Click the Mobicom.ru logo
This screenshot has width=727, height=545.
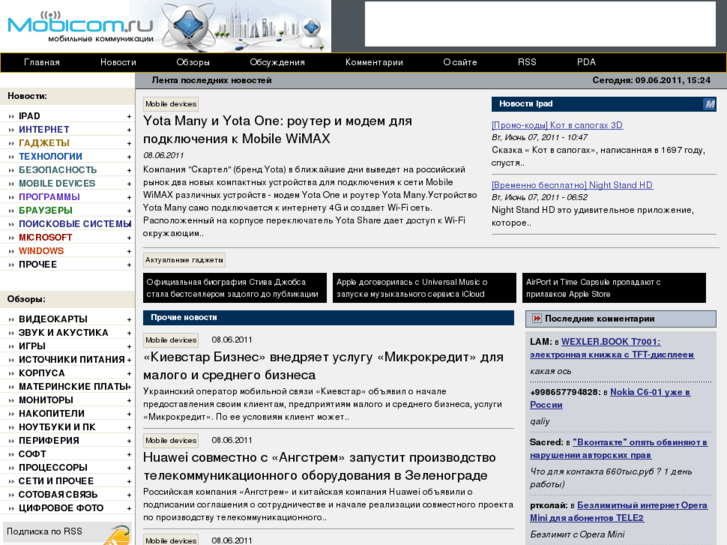click(x=81, y=28)
